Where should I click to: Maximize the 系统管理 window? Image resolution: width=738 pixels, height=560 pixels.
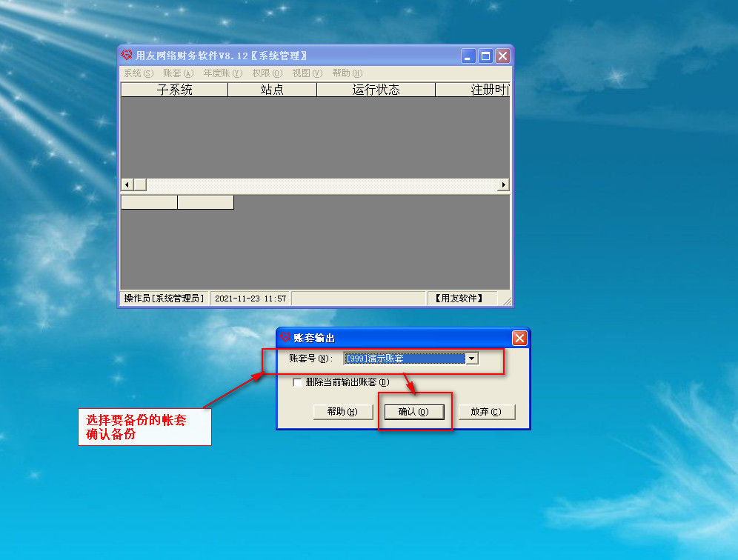point(485,56)
